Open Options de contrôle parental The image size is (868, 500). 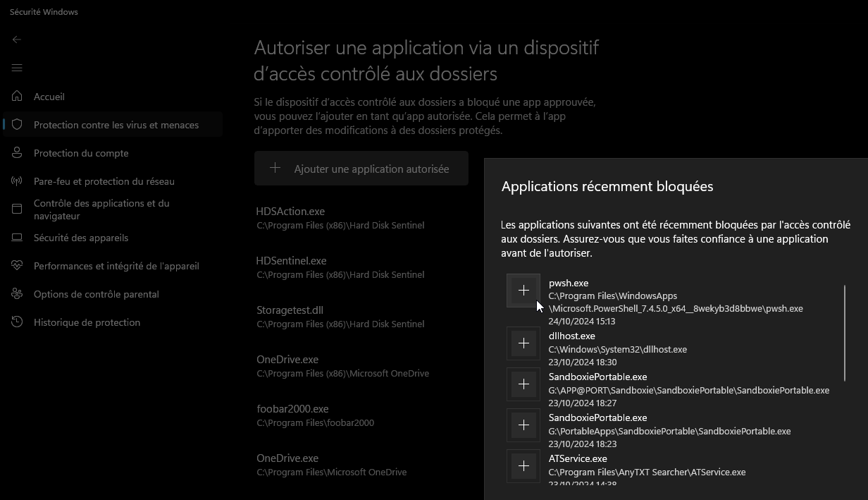click(x=97, y=294)
